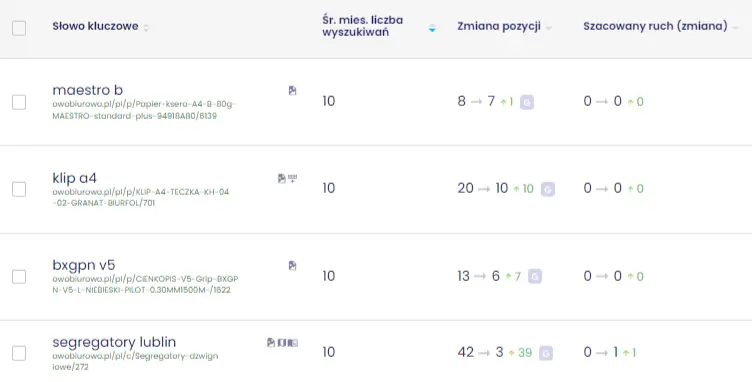Screen dimensions: 752x382
Task: Tick the checkbox next to bxgpn v5
Action: (x=19, y=277)
